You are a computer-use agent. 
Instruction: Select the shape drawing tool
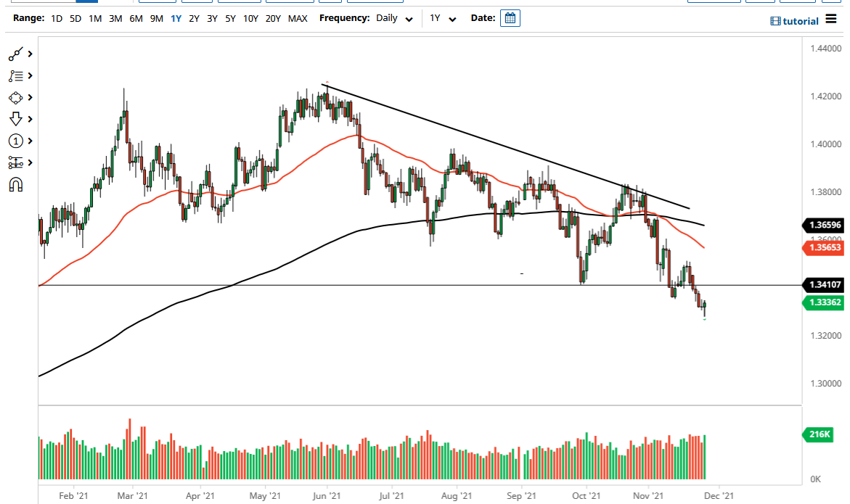[16, 97]
